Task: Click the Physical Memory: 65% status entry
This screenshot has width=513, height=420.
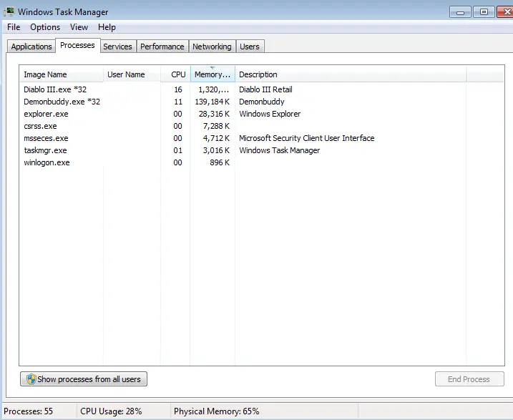Action: click(216, 411)
